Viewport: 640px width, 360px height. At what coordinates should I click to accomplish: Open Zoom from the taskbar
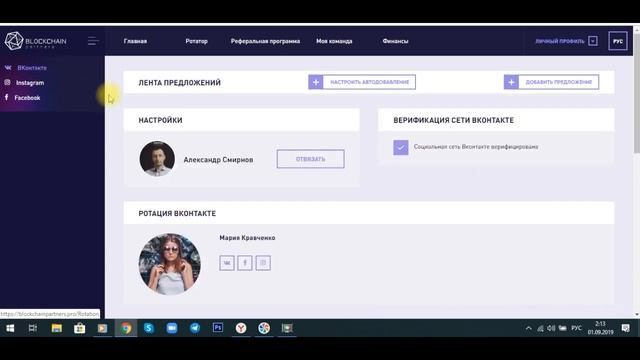[171, 328]
